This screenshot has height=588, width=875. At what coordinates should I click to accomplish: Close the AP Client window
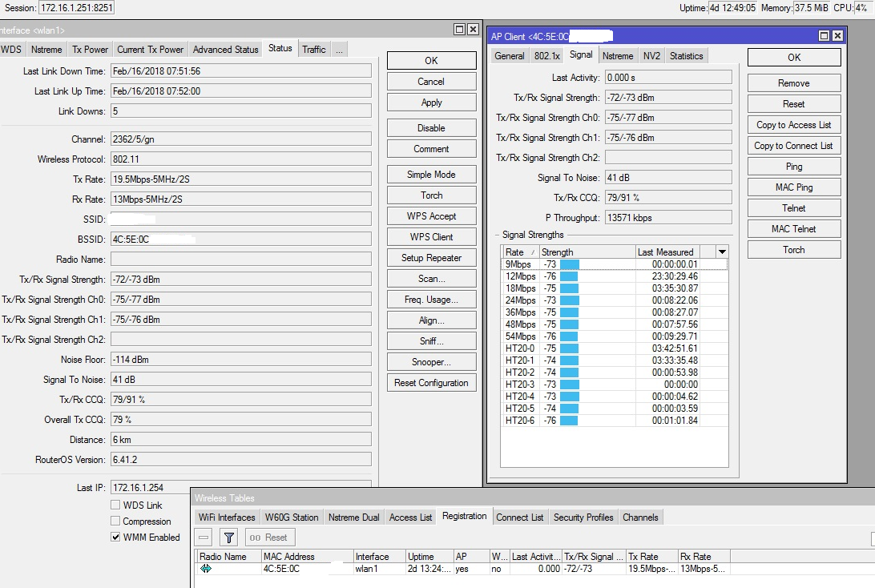[x=837, y=36]
